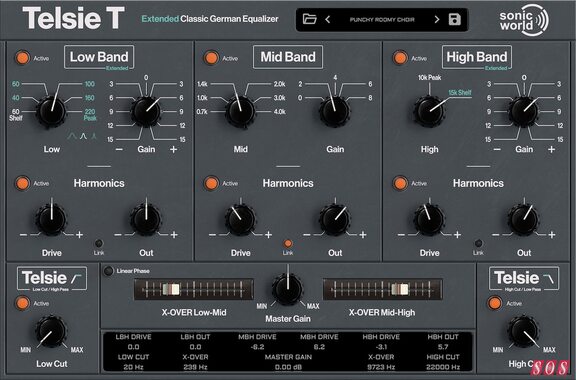The image size is (576, 380).
Task: Select the 220 Peak low frequency option
Action: tap(90, 115)
